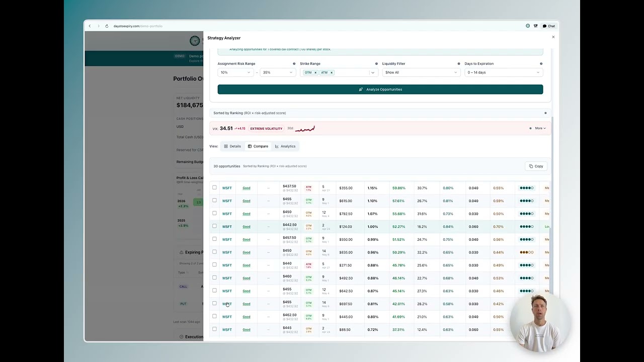Open the Good link in $88.50 row
The image size is (644, 362).
[x=247, y=330]
